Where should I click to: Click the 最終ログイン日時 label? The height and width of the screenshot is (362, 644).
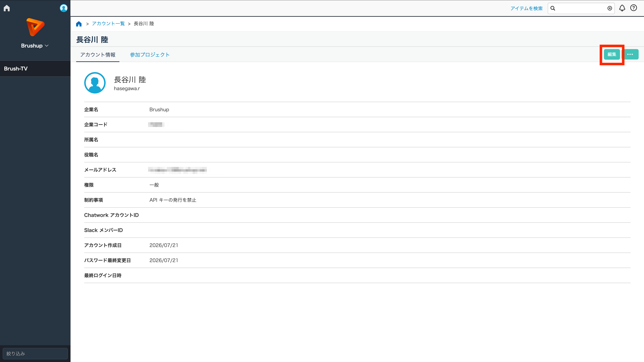[103, 275]
